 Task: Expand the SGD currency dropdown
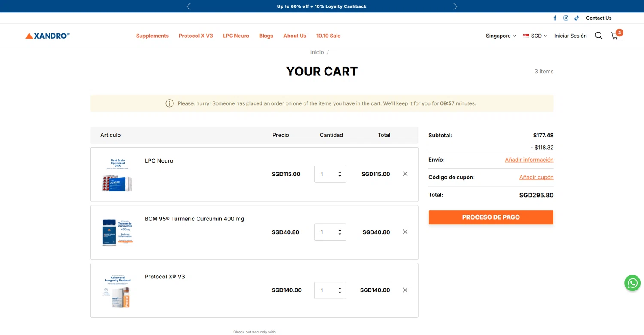pos(535,36)
